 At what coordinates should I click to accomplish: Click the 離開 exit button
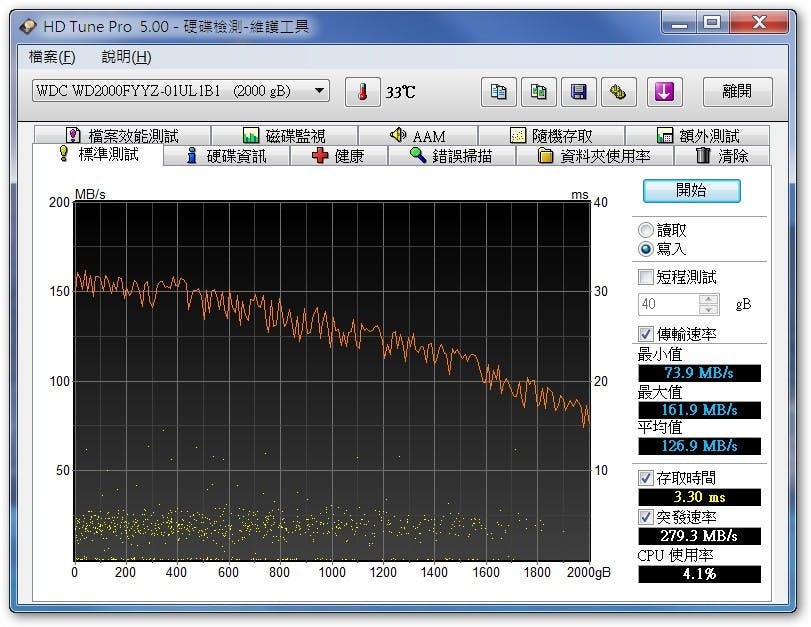[x=738, y=92]
